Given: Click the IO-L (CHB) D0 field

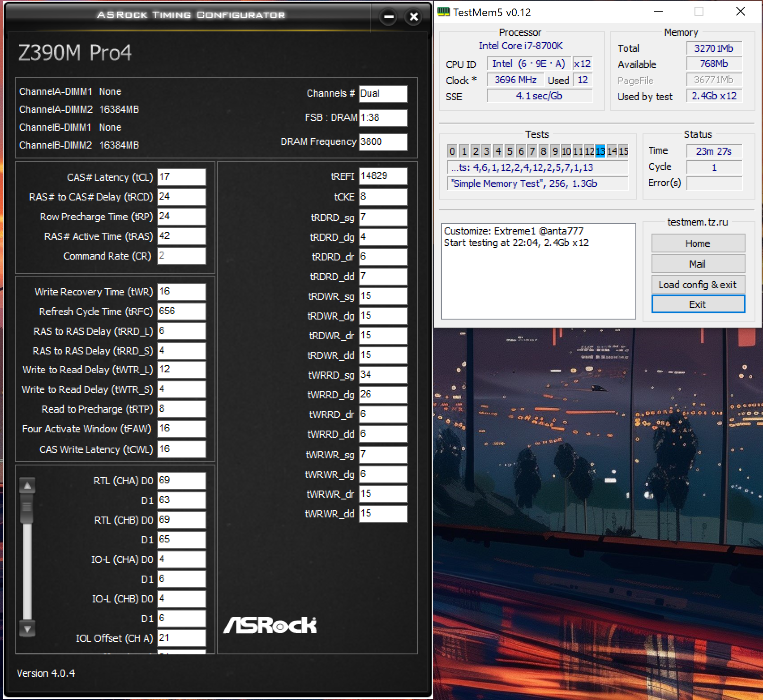Looking at the screenshot, I should (182, 598).
